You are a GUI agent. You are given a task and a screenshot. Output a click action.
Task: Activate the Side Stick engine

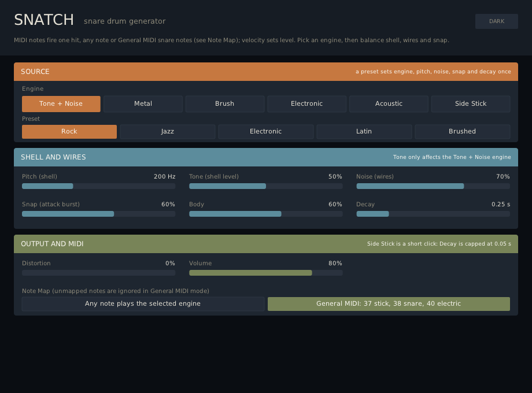[471, 104]
